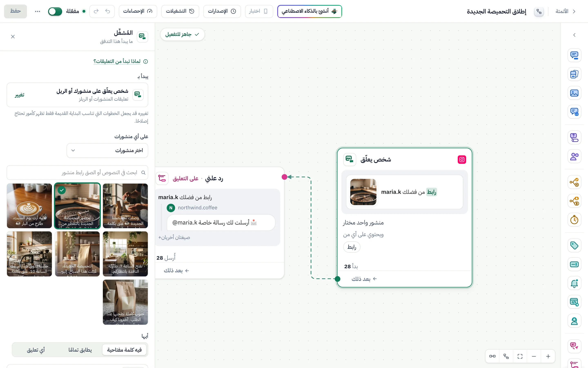The width and height of the screenshot is (588, 368).
Task: Add the webhook code block
Action: [x=574, y=302]
